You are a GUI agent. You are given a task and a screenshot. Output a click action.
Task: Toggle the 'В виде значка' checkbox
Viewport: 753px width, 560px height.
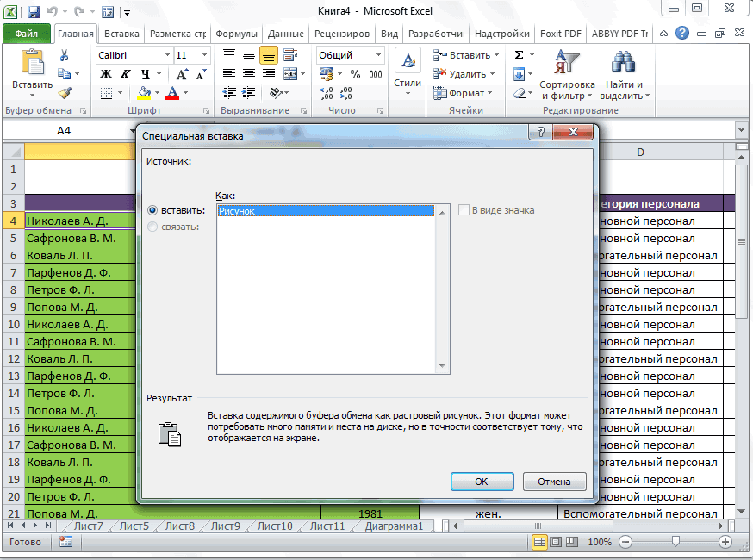pos(465,210)
